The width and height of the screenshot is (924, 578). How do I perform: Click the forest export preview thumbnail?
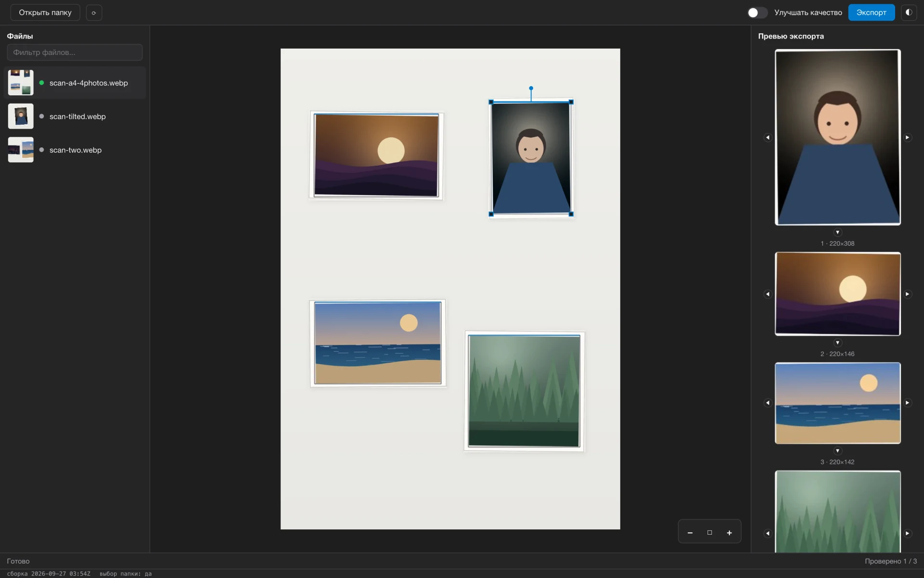[x=838, y=512]
